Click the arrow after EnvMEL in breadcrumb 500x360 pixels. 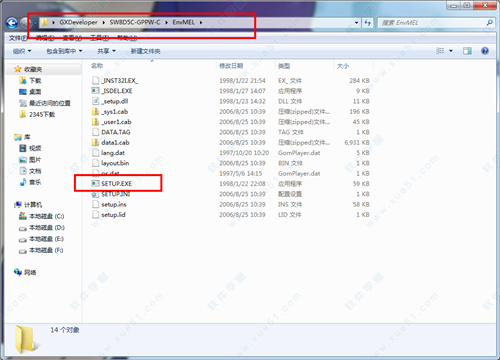point(201,23)
